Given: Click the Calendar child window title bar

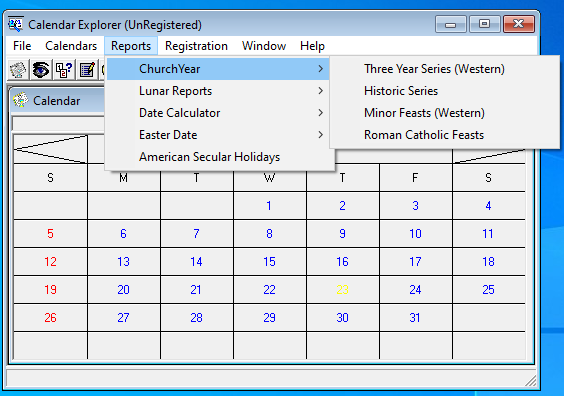Looking at the screenshot, I should coord(58,101).
